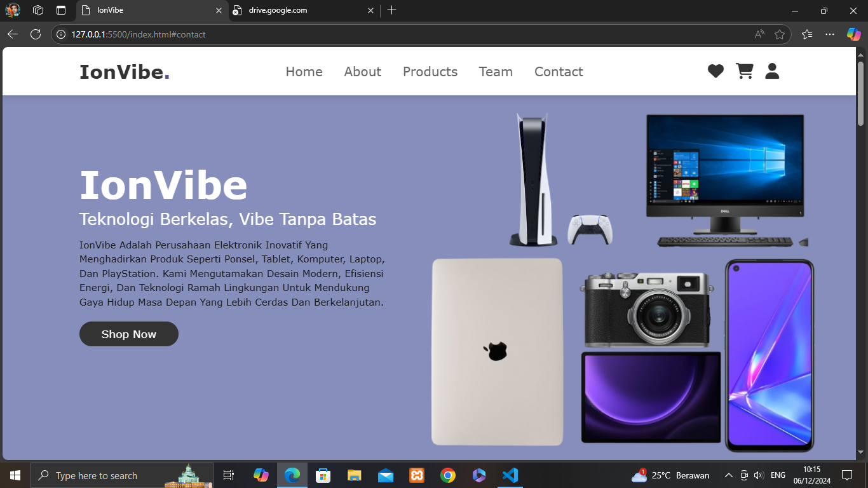The image size is (868, 488).
Task: Add page to favorites star icon
Action: click(x=780, y=34)
